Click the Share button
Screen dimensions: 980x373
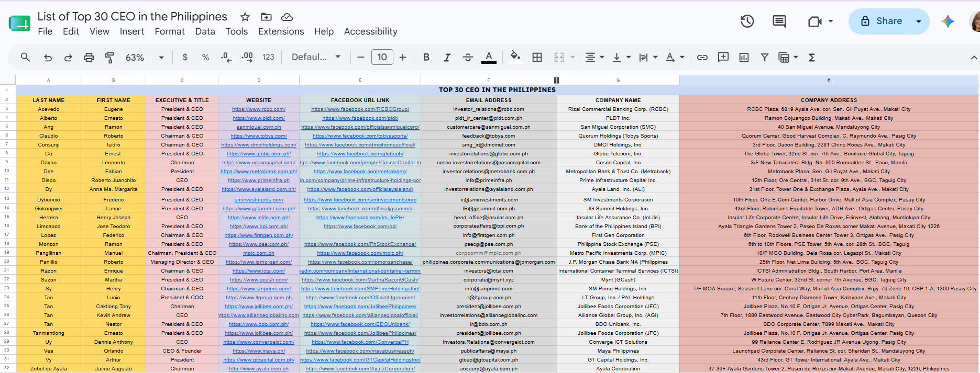pyautogui.click(x=882, y=21)
